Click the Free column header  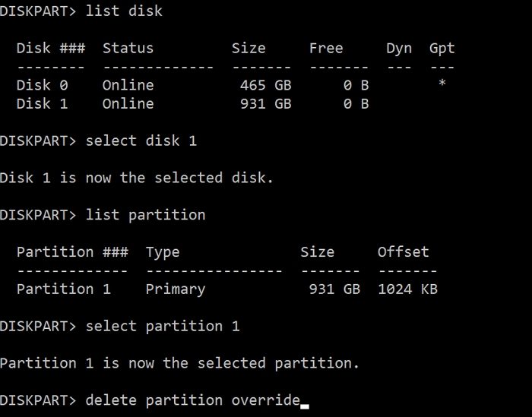coord(326,49)
